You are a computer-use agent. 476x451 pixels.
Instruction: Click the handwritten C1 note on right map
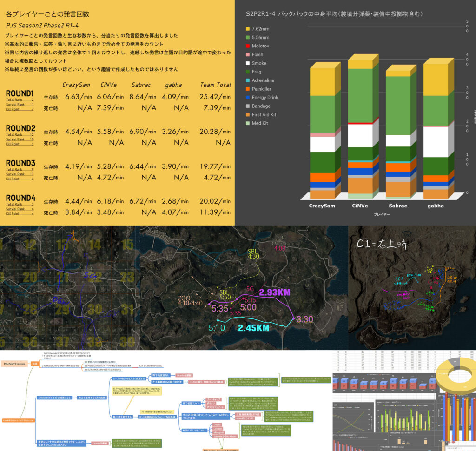tap(381, 245)
